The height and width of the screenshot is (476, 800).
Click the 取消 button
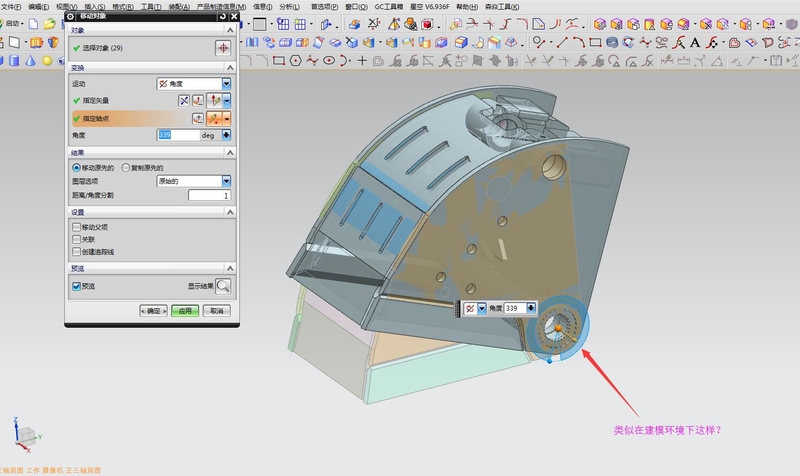(216, 311)
